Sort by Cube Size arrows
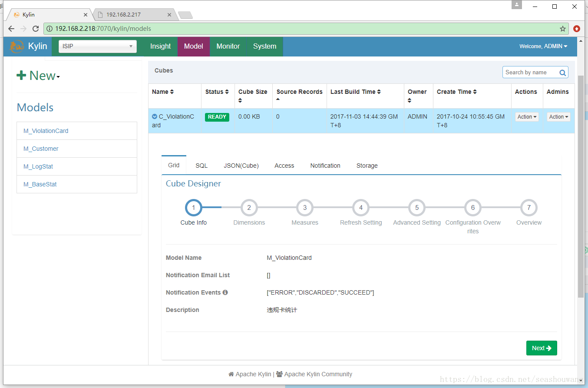Image resolution: width=588 pixels, height=388 pixels. click(x=240, y=101)
